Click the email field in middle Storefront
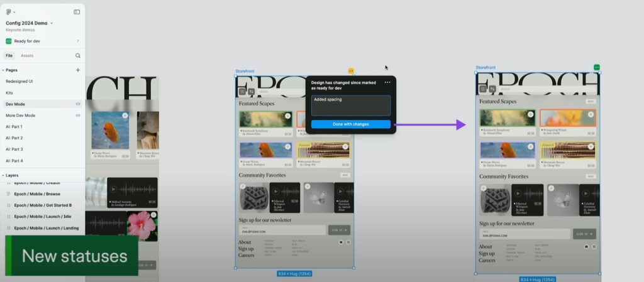 [282, 230]
